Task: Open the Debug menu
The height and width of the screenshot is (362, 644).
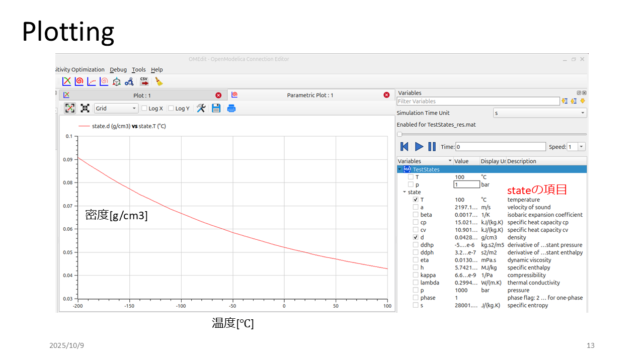Action: (118, 70)
